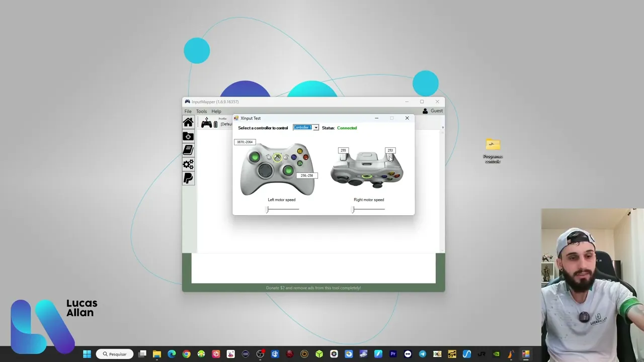The width and height of the screenshot is (644, 362).
Task: Open the book icon in InputMapper sidebar
Action: (188, 150)
